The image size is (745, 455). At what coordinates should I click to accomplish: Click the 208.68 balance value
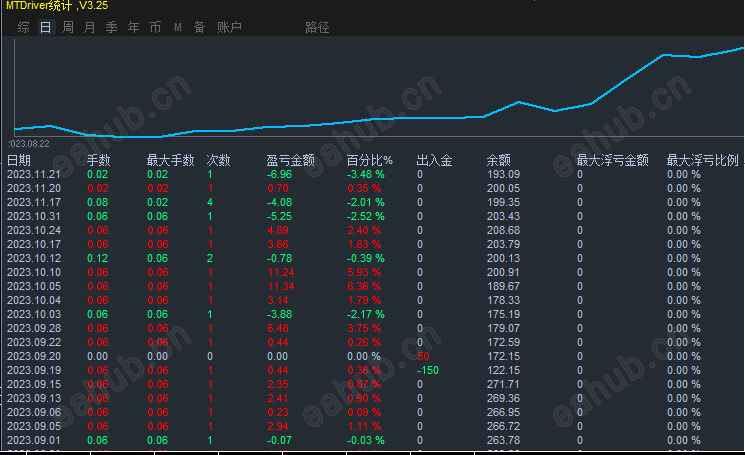tap(503, 230)
